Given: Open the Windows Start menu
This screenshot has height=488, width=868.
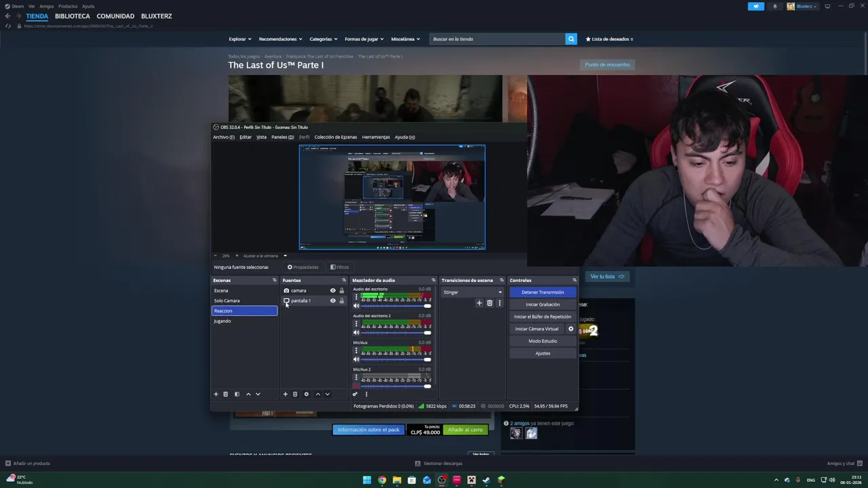Looking at the screenshot, I should (x=367, y=480).
